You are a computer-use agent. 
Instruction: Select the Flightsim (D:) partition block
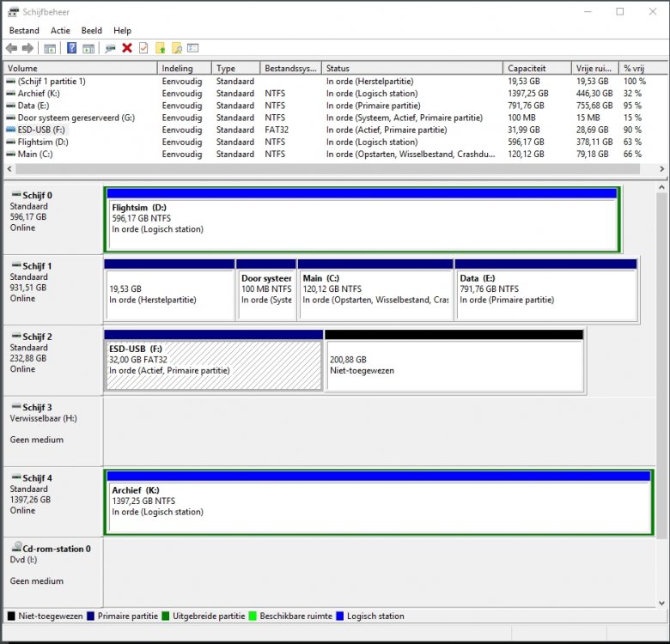[x=361, y=223]
